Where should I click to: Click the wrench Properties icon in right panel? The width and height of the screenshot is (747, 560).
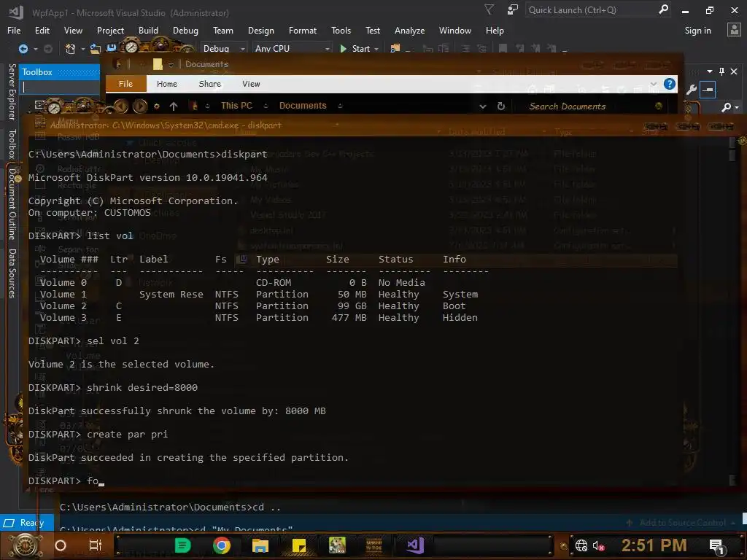tap(692, 90)
